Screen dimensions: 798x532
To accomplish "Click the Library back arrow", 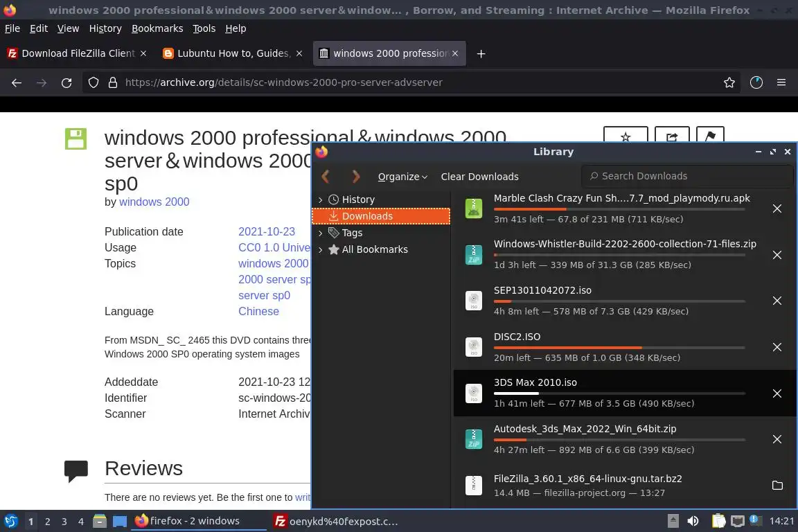I will (326, 177).
